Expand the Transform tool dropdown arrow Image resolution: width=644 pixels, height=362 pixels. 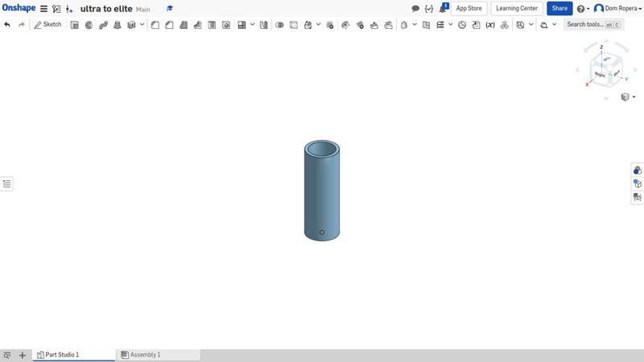(318, 25)
